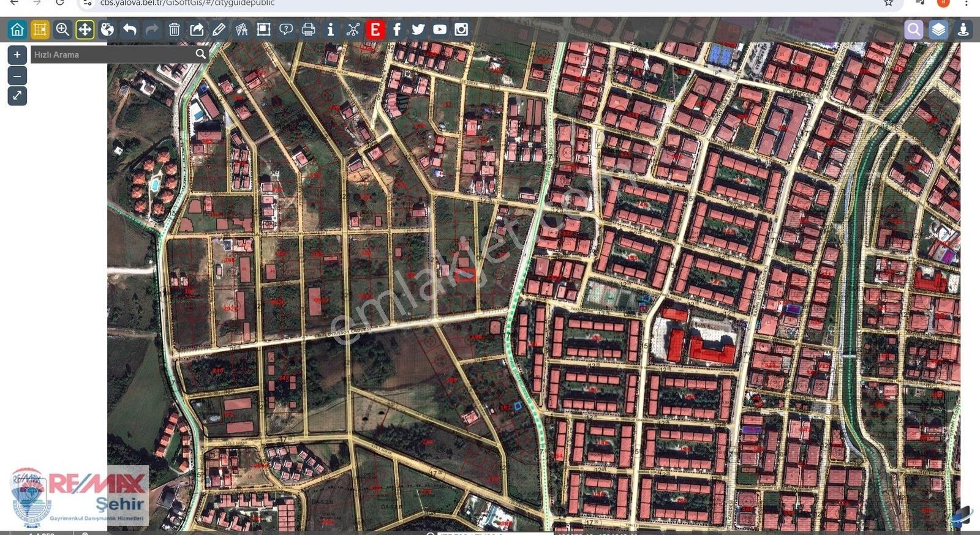Visit the Twitter page
Screen dimensions: 980x535
pyautogui.click(x=418, y=29)
